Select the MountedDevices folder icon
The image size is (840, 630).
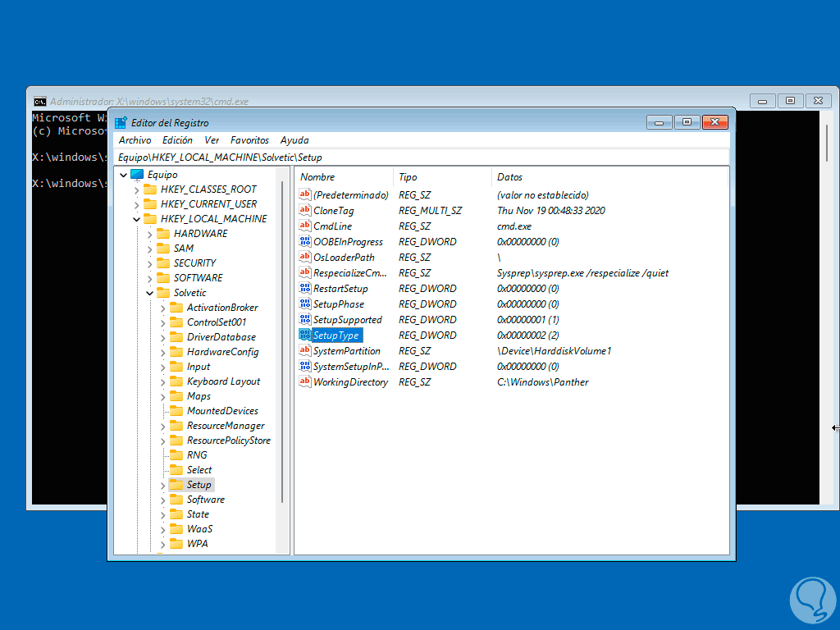pos(176,411)
